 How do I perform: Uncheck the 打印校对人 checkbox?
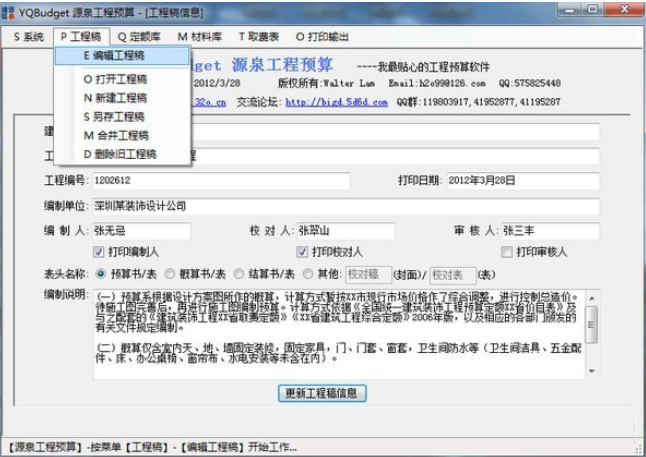click(302, 252)
